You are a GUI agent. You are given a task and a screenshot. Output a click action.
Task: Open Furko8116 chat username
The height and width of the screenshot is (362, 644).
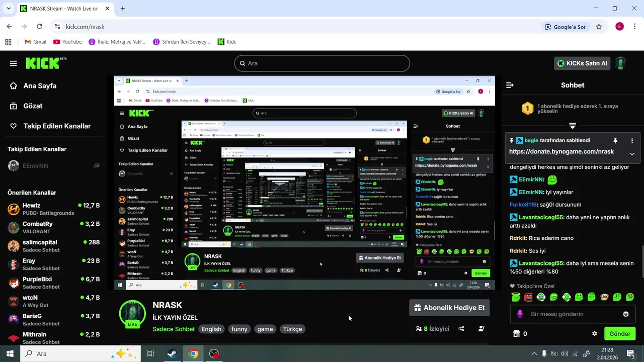(x=523, y=205)
